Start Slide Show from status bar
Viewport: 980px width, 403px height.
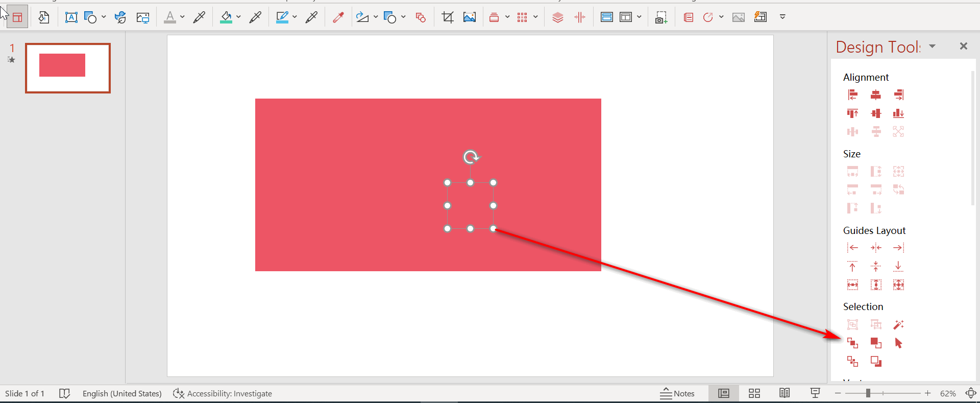coord(815,393)
